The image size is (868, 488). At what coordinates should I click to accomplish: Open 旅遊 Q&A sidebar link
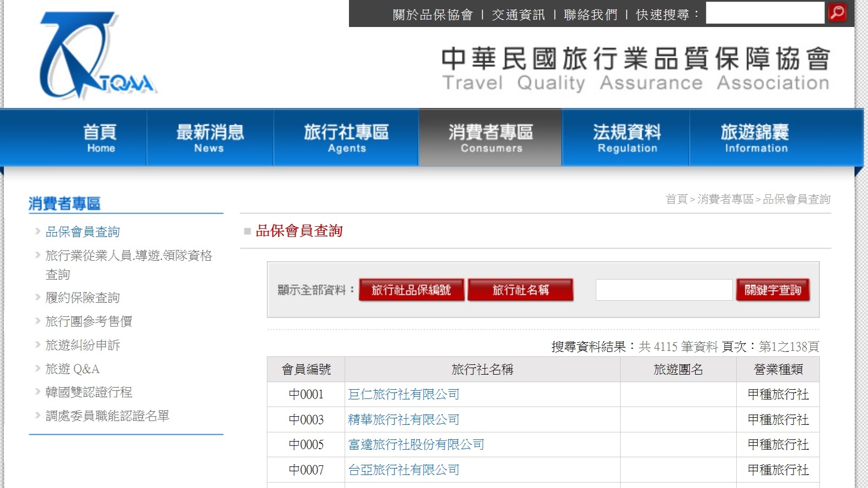pos(72,369)
